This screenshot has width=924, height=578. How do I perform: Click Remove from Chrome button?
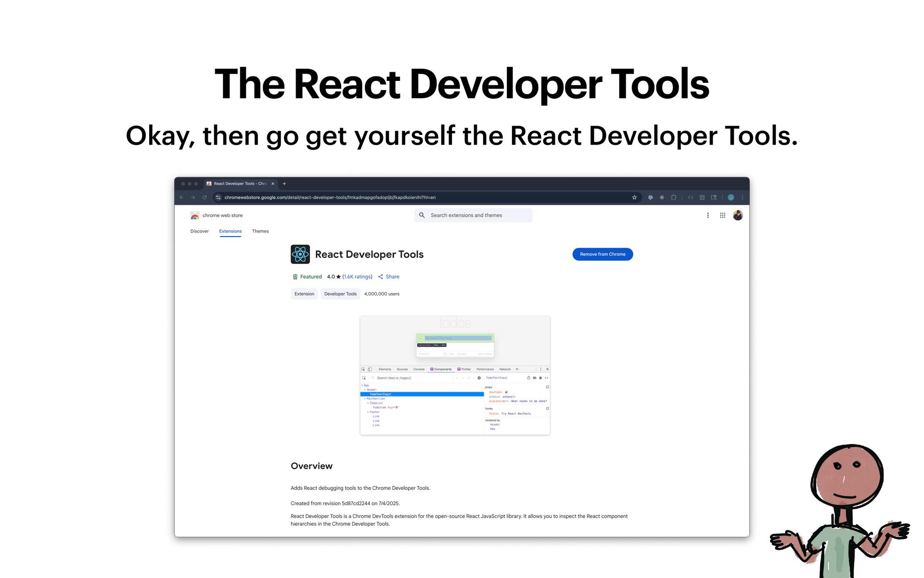[x=603, y=254]
